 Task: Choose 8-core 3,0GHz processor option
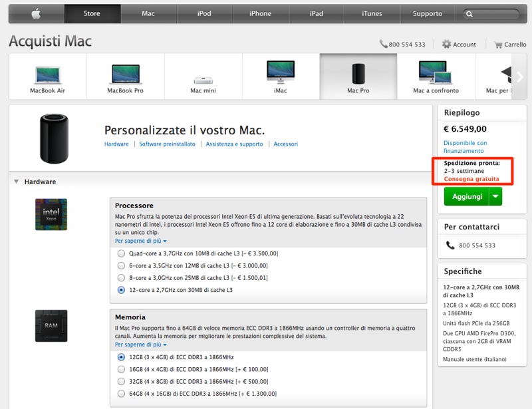(x=121, y=278)
